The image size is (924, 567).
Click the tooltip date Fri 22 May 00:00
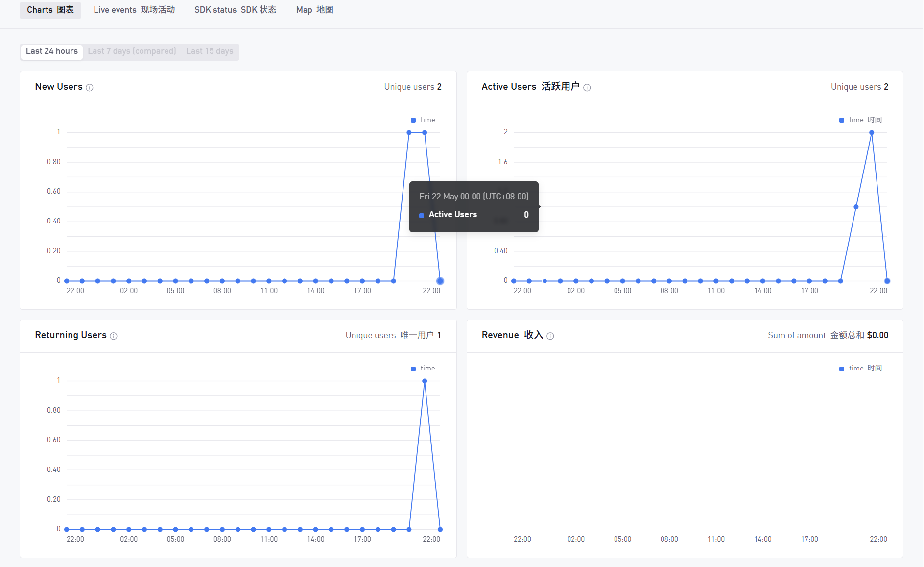(x=474, y=197)
